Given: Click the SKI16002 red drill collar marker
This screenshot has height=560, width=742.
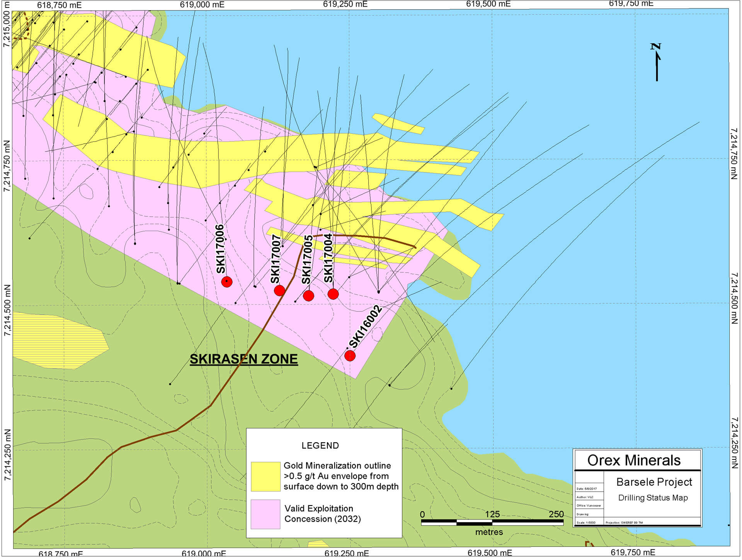Looking at the screenshot, I should [350, 356].
